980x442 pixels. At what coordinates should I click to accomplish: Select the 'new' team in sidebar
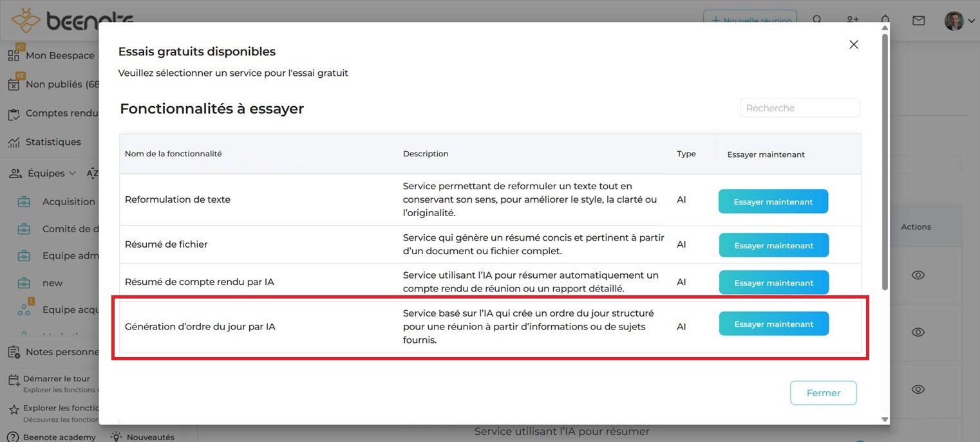click(52, 283)
